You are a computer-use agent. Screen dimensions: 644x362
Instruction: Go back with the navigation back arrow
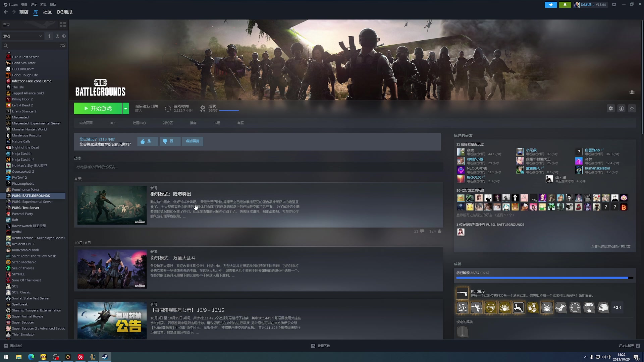[6, 12]
